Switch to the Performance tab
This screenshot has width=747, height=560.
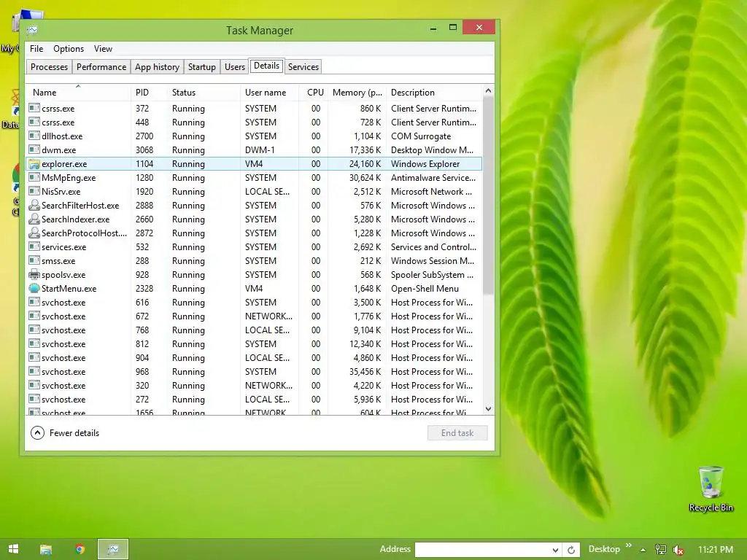(x=101, y=66)
